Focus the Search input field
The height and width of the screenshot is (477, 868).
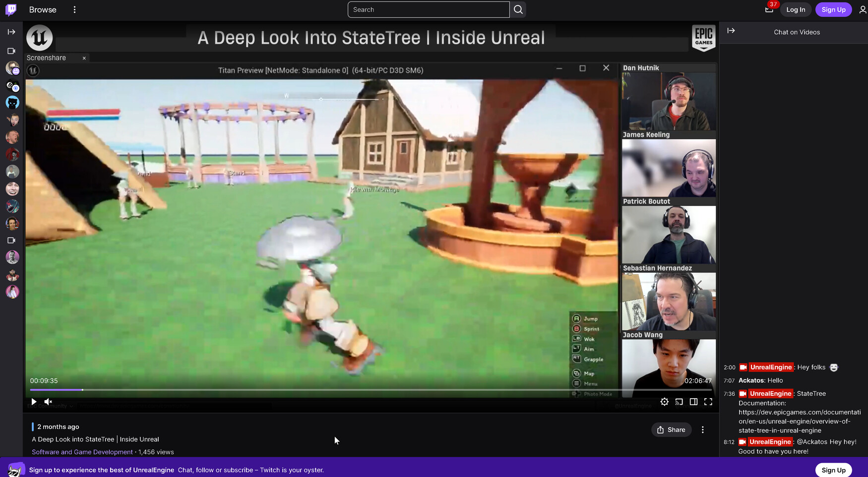tap(428, 9)
